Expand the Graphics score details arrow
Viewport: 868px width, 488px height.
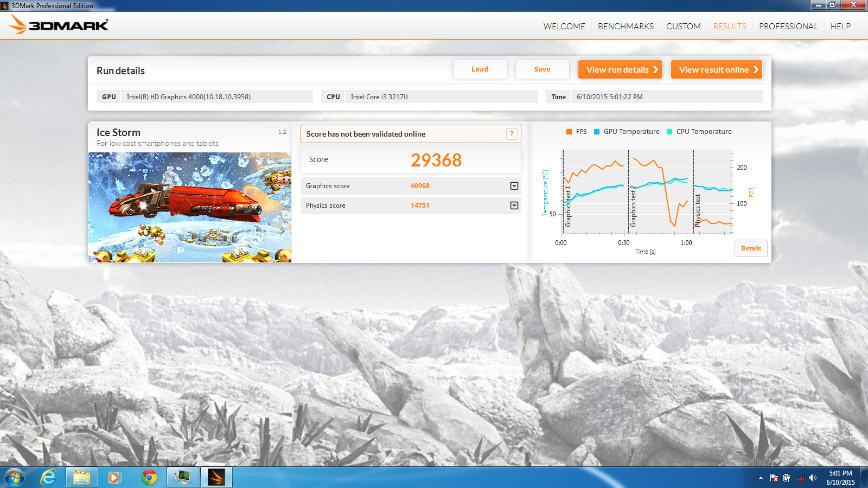[514, 186]
